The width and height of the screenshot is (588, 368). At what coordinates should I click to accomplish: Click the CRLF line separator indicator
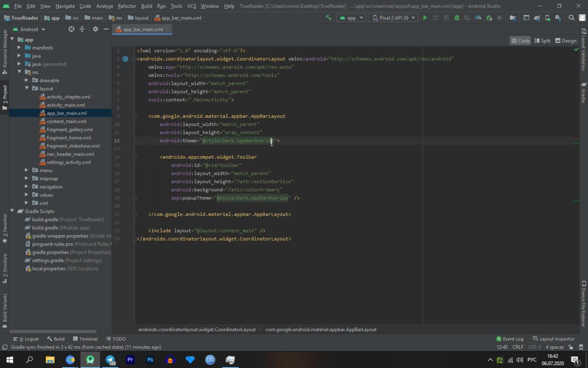(518, 347)
